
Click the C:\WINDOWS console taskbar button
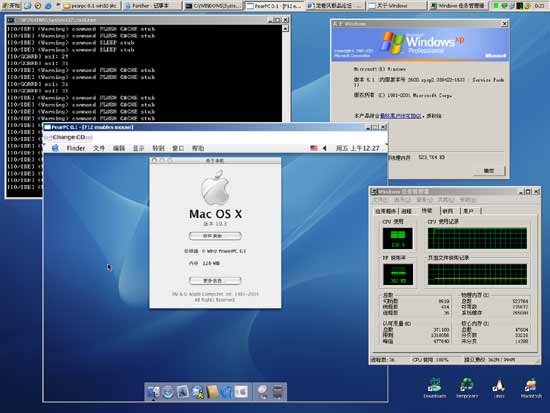pos(213,6)
